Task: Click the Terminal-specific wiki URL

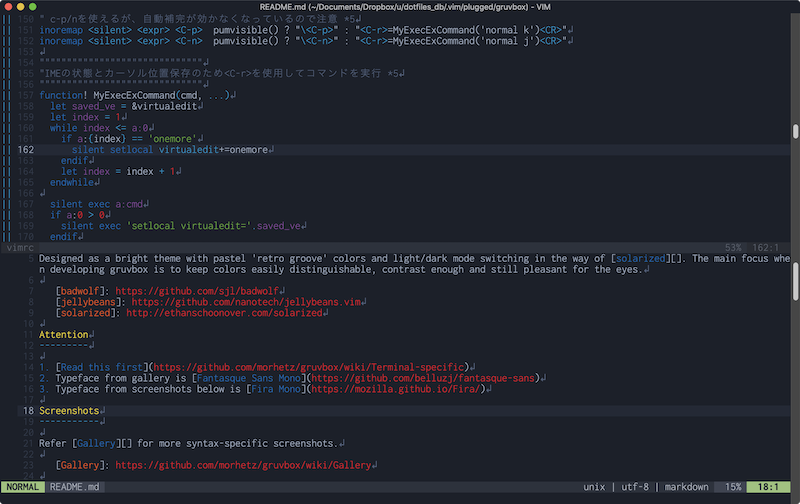Action: click(309, 367)
